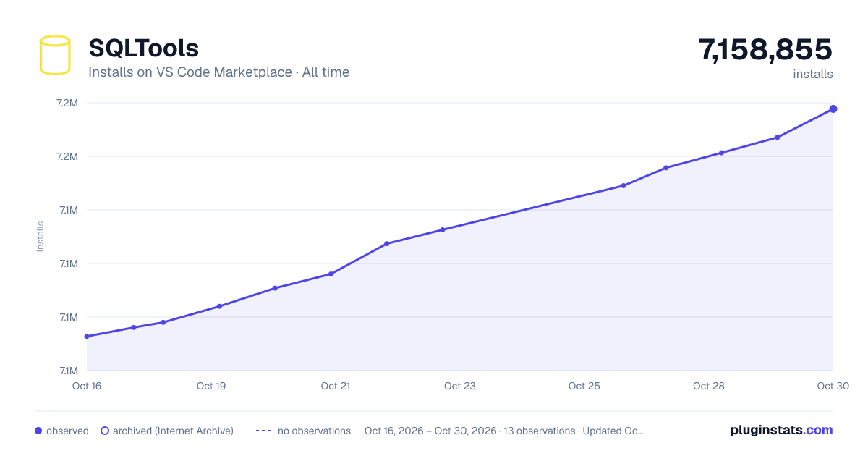
Task: Click the Oct 16 axis label
Action: click(87, 386)
